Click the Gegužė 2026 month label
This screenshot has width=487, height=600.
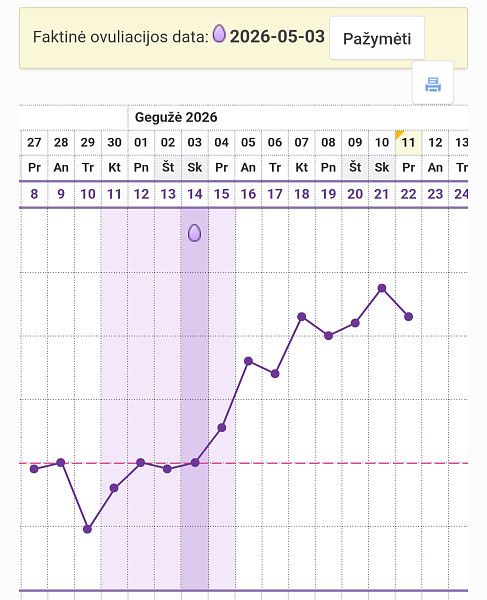(176, 117)
